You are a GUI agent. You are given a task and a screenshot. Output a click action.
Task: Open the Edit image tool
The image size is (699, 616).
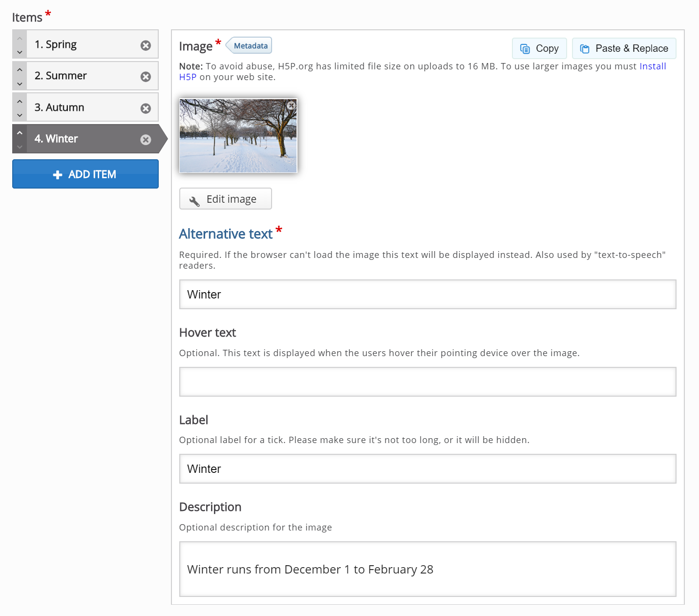click(226, 199)
